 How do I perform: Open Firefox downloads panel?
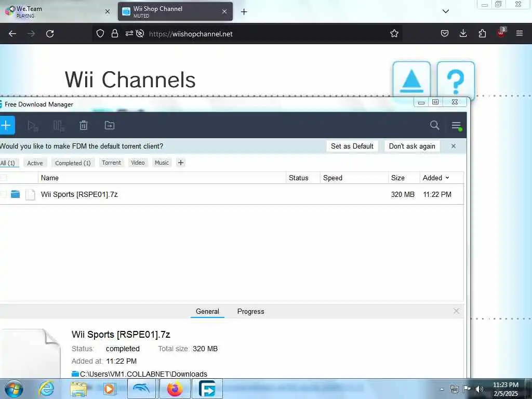click(x=463, y=33)
